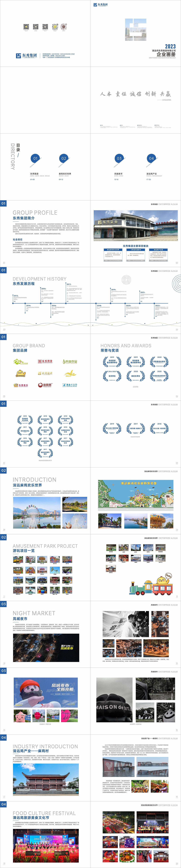
Task: Click the 东秀集团 logo on the back cover
Action: [x=26, y=56]
